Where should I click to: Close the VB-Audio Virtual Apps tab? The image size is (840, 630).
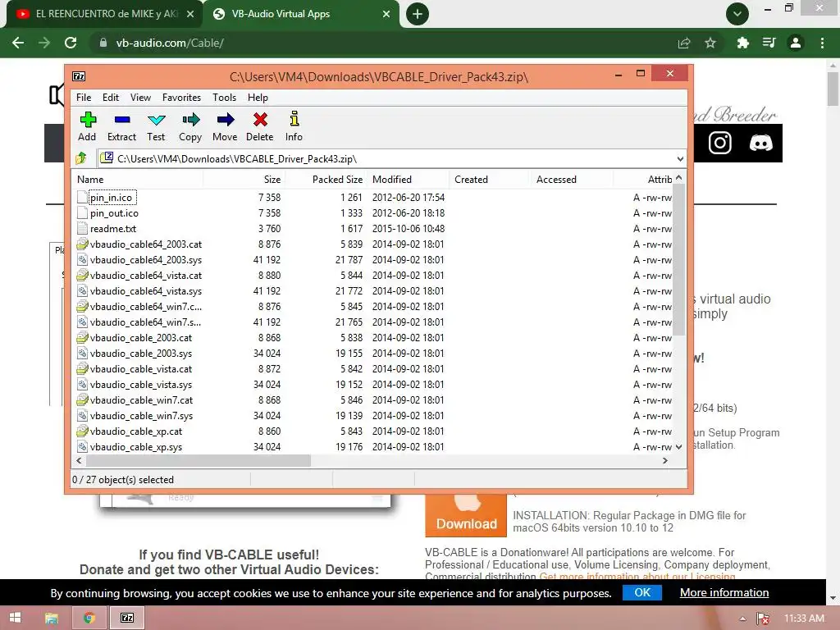[386, 14]
